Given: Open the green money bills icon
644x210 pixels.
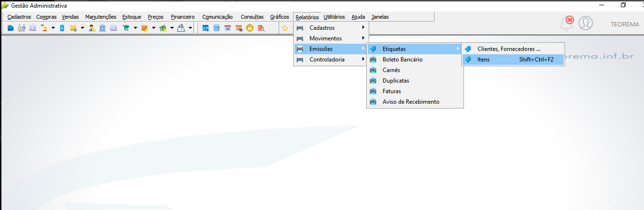Looking at the screenshot, I should (163, 28).
